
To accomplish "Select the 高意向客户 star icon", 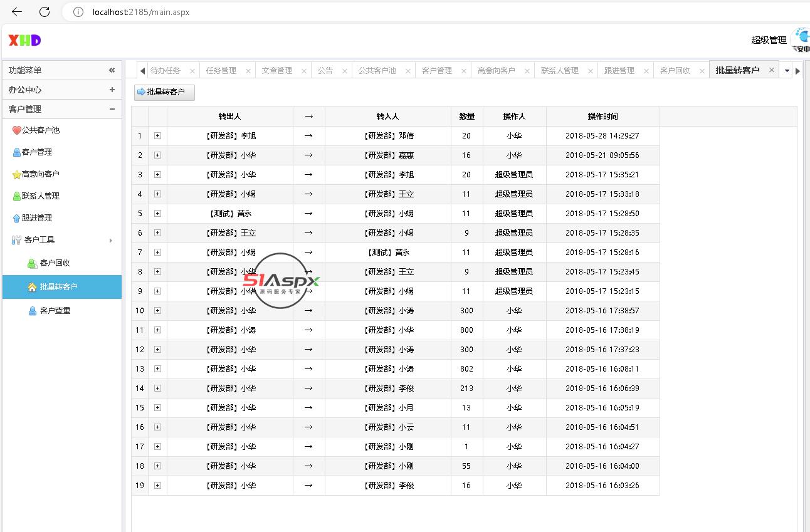I will click(17, 174).
